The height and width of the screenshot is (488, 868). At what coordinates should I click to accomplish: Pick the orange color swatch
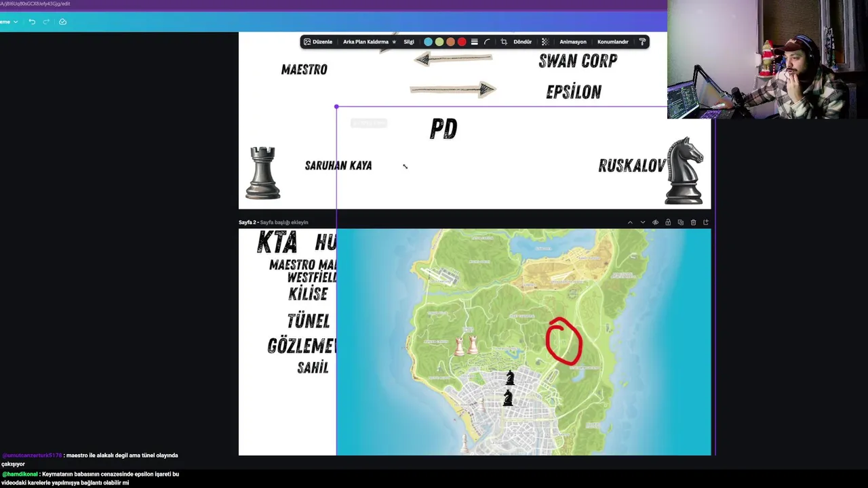click(450, 42)
